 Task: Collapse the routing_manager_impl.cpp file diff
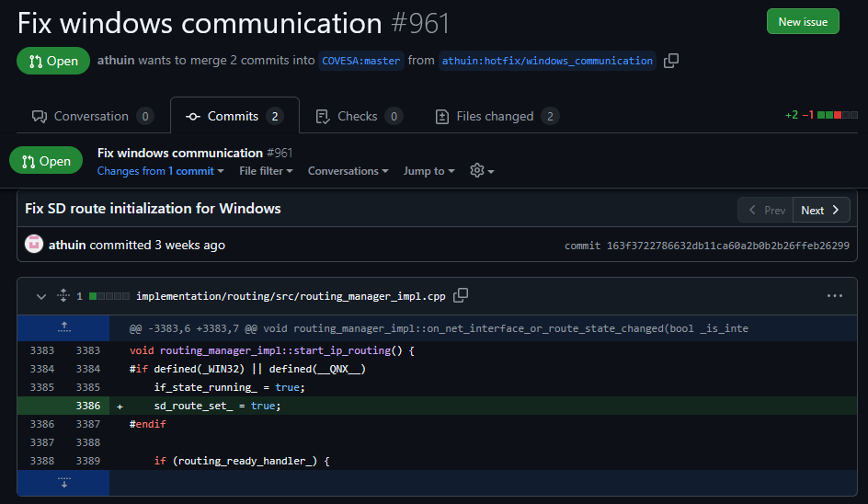(x=40, y=296)
